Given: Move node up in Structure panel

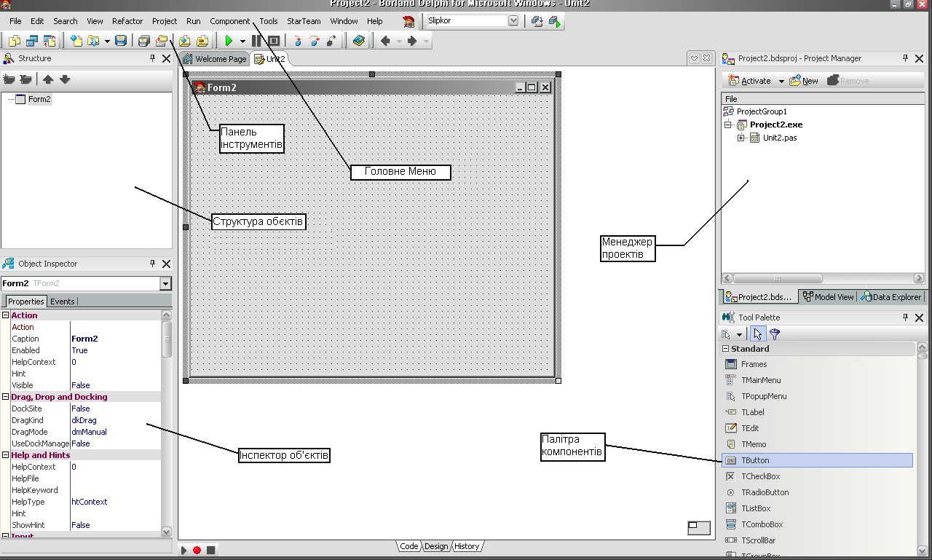Looking at the screenshot, I should [x=48, y=79].
